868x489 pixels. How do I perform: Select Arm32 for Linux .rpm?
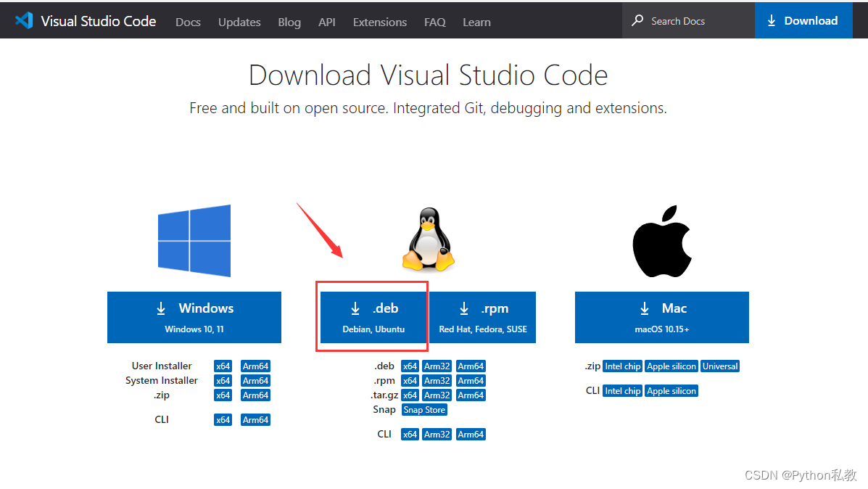tap(437, 380)
